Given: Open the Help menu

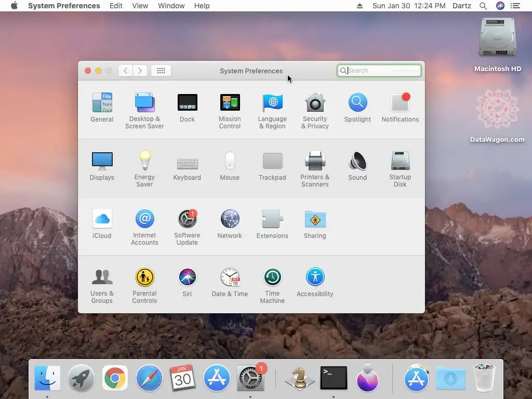Looking at the screenshot, I should point(202,6).
